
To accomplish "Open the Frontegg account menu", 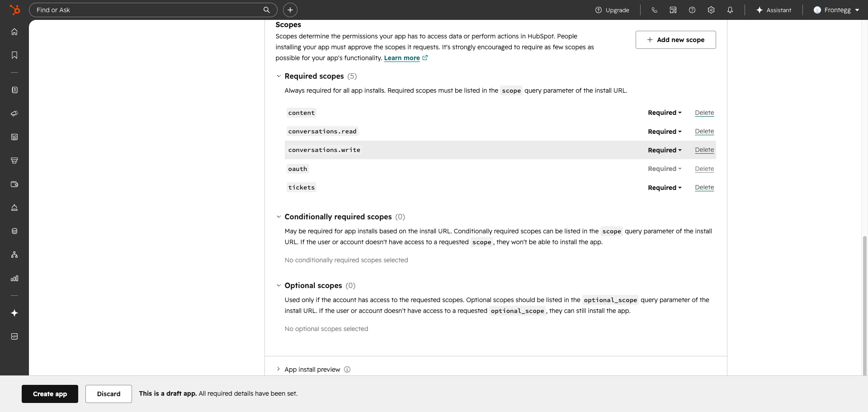I will pyautogui.click(x=836, y=10).
